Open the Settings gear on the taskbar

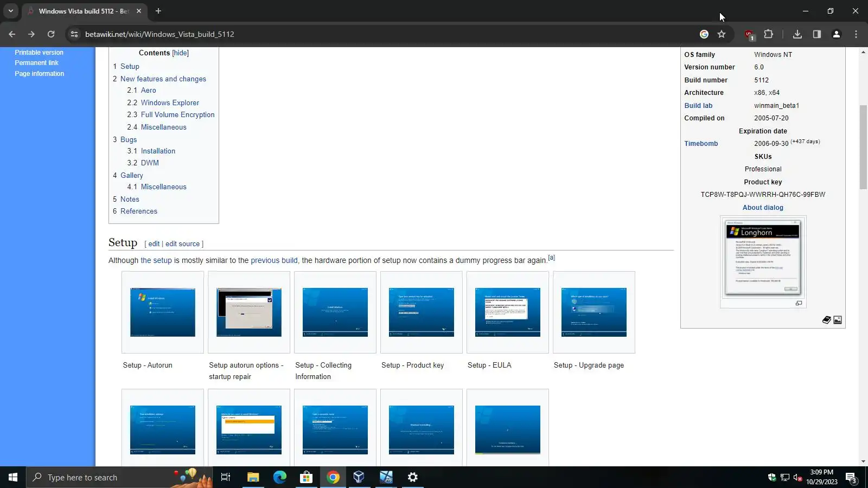click(413, 477)
